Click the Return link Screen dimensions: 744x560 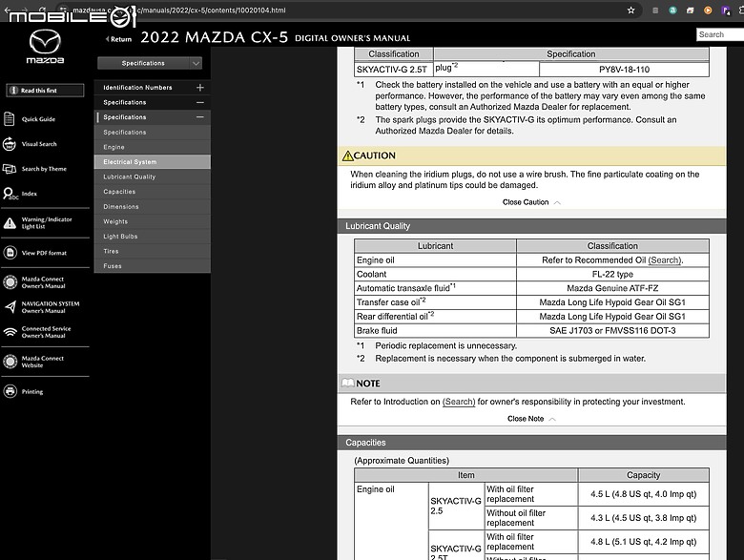point(118,39)
